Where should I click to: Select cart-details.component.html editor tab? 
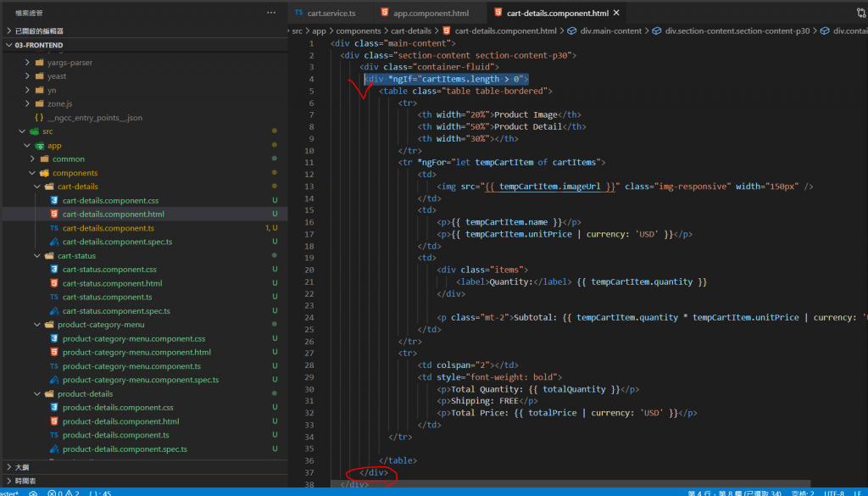[558, 13]
